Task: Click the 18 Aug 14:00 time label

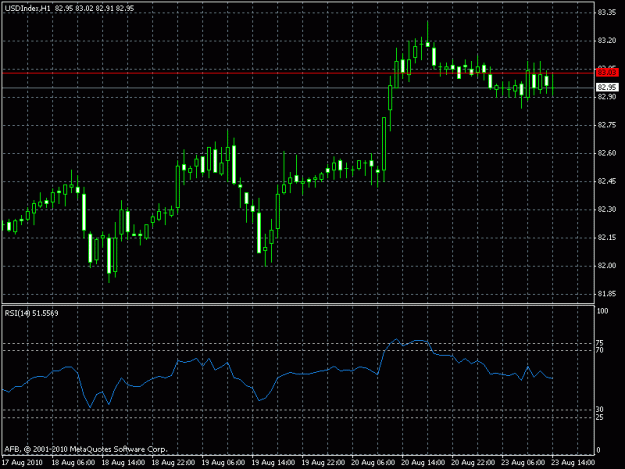Action: (123, 463)
